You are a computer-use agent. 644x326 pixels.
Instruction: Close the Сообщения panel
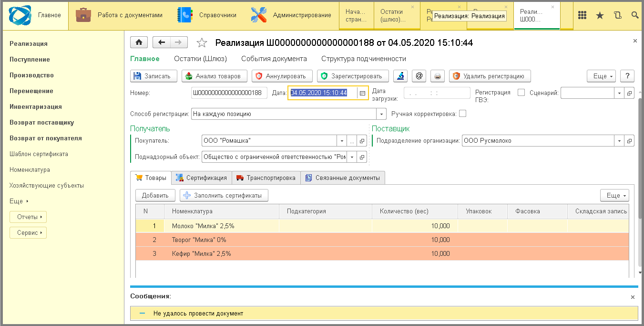point(633,297)
